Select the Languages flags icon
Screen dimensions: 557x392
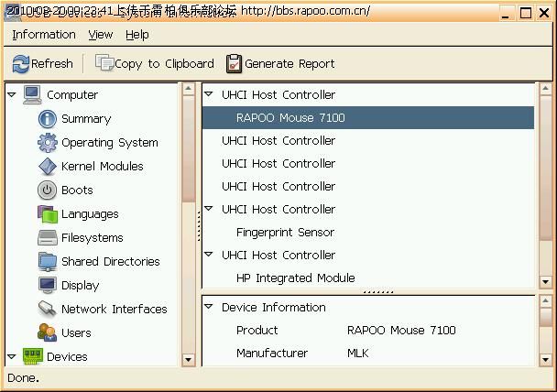[x=48, y=214]
